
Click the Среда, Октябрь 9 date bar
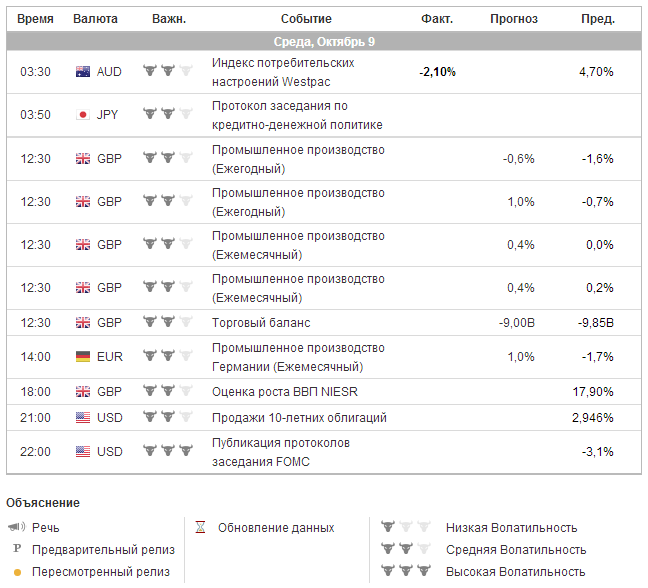324,41
